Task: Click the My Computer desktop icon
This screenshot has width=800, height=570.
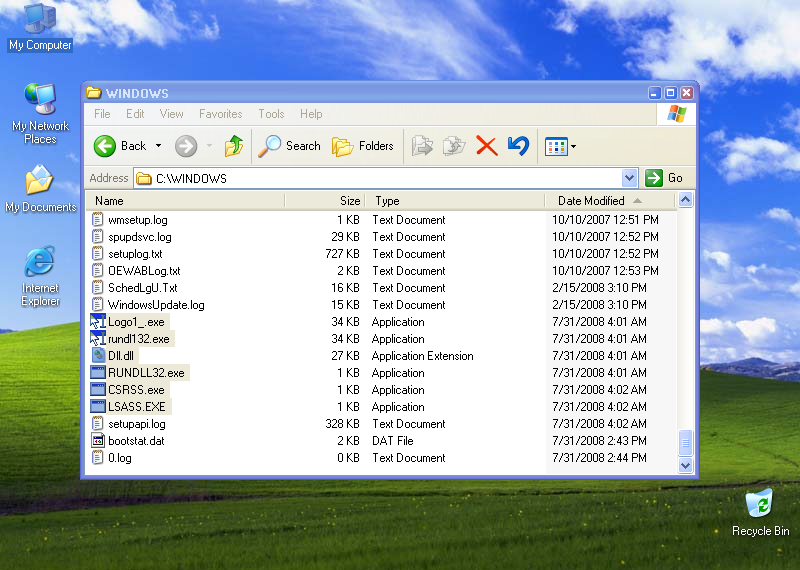Action: tap(40, 20)
